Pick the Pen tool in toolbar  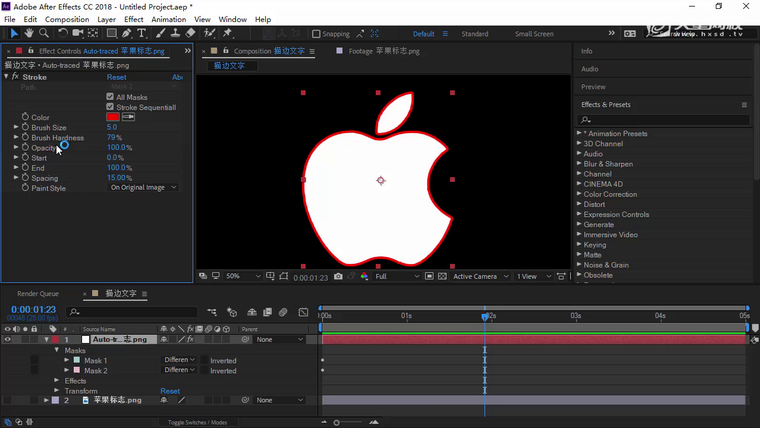(127, 33)
